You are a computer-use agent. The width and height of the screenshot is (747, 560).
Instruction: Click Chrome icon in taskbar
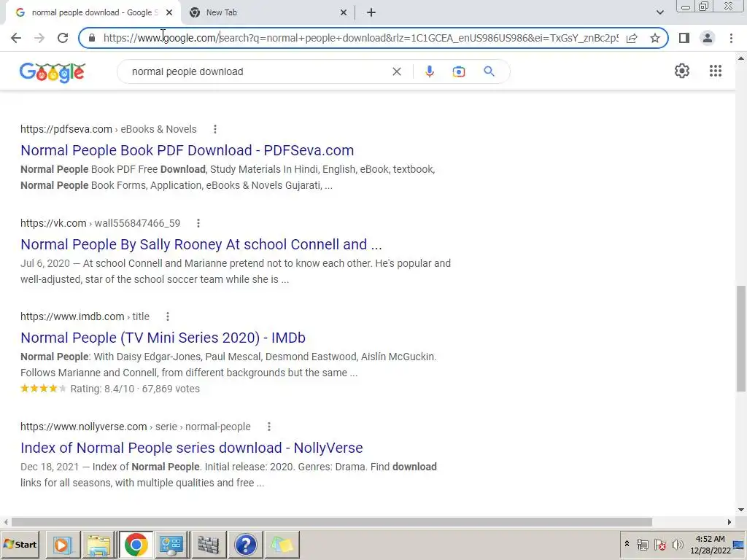point(136,544)
